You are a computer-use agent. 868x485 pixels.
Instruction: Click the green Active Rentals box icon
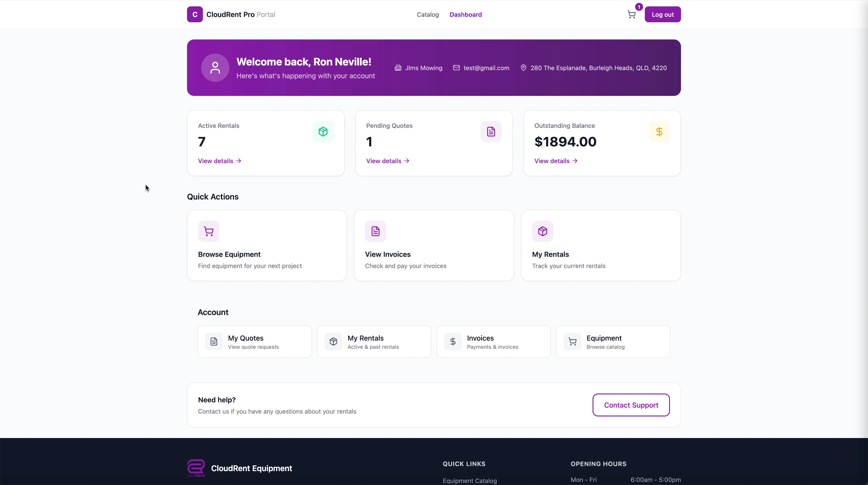(x=323, y=132)
